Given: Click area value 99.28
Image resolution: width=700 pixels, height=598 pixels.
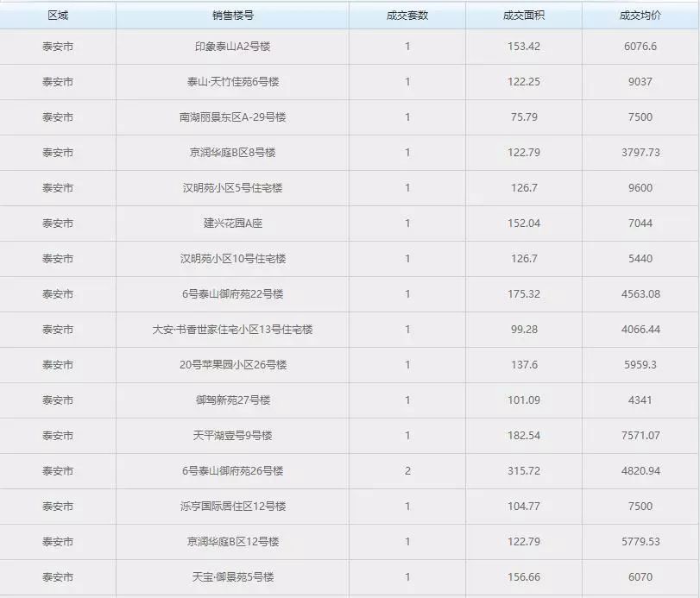Looking at the screenshot, I should pyautogui.click(x=524, y=330).
